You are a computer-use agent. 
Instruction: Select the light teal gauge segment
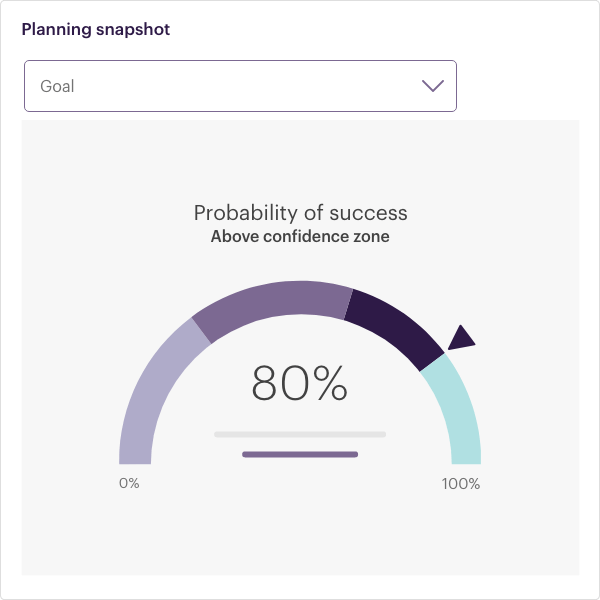pyautogui.click(x=457, y=413)
